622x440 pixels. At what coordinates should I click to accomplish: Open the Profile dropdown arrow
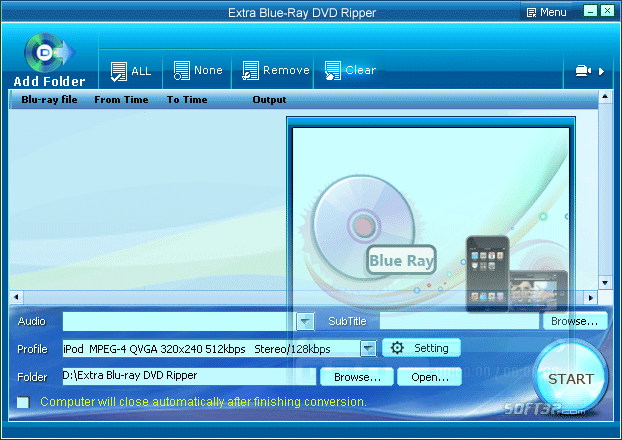[368, 349]
